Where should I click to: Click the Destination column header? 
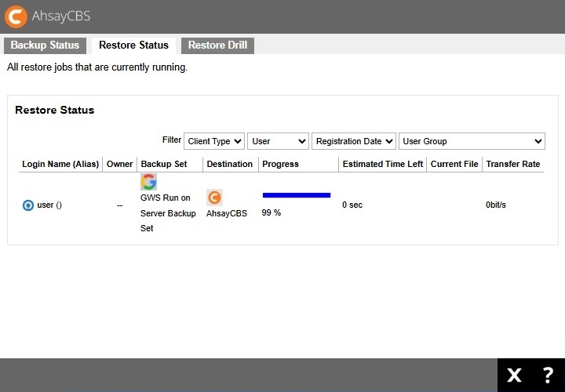(229, 164)
